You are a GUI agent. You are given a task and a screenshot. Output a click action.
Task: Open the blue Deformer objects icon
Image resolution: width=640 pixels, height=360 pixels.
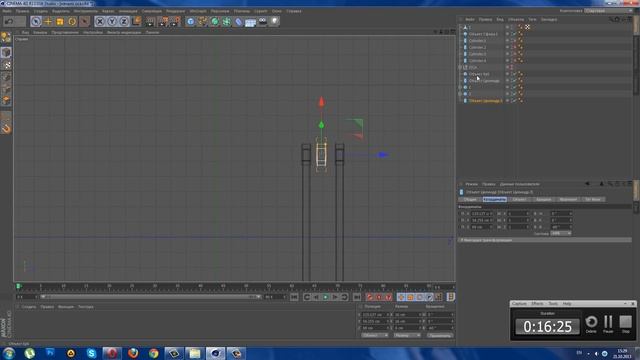pos(239,21)
